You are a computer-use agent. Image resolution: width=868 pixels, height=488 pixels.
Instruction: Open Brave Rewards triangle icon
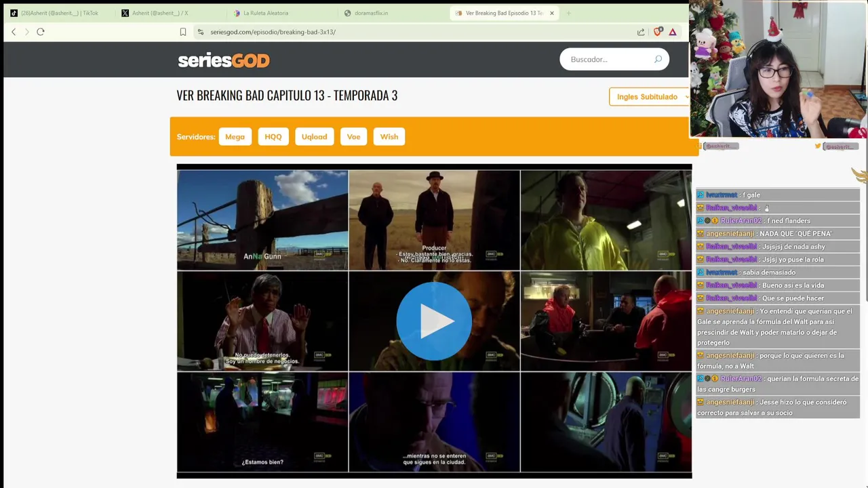[x=673, y=32]
